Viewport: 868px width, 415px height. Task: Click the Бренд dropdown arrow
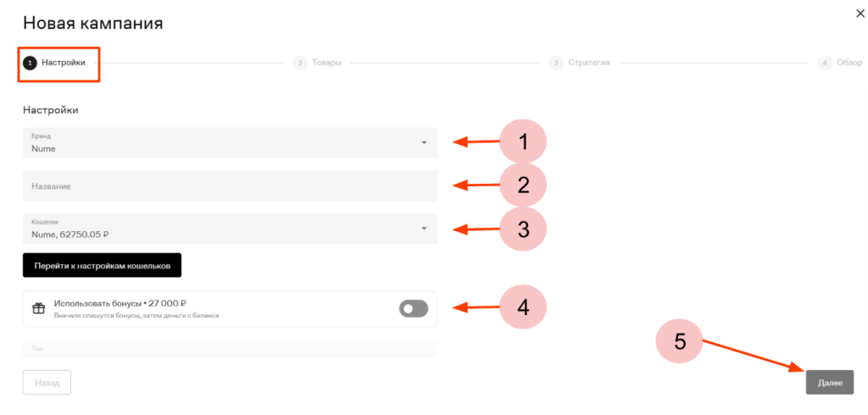pos(424,142)
